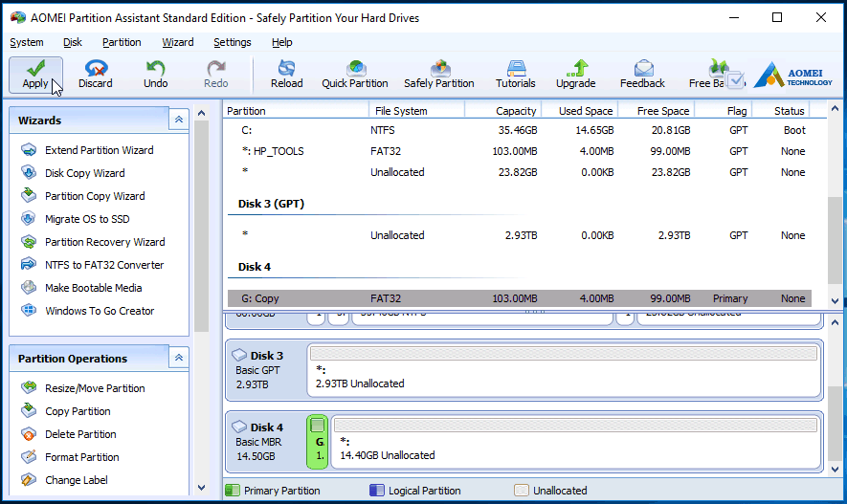The image size is (847, 504).
Task: Open the Partition menu
Action: 122,42
